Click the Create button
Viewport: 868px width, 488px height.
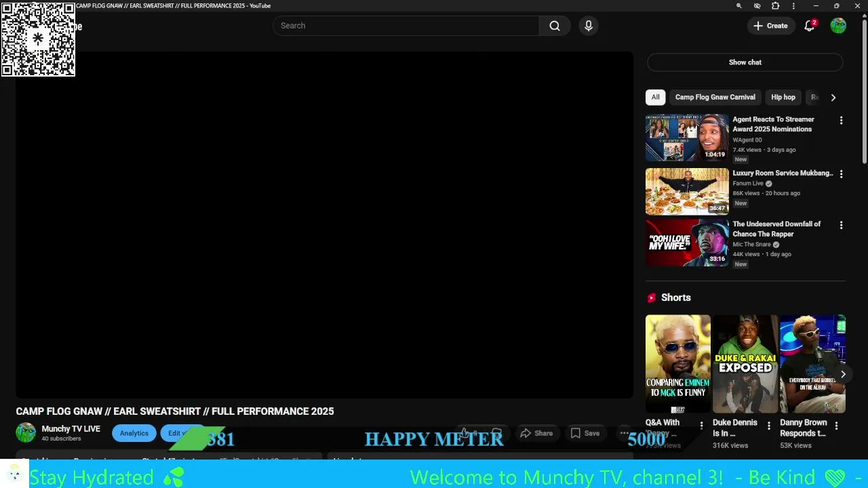coord(770,26)
